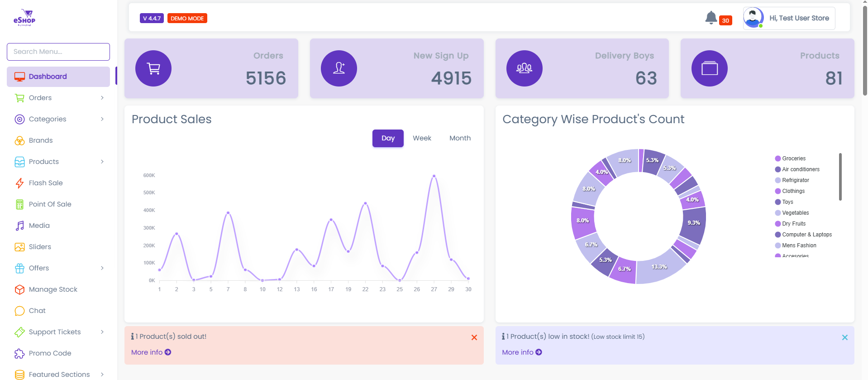Switch the sales chart to Week
The width and height of the screenshot is (868, 380).
coord(422,138)
